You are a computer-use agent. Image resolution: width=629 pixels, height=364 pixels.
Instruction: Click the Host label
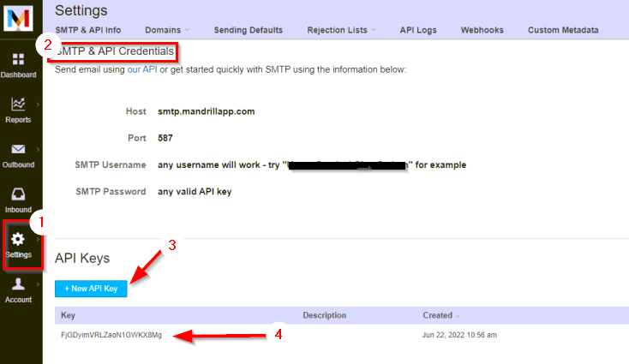click(136, 111)
